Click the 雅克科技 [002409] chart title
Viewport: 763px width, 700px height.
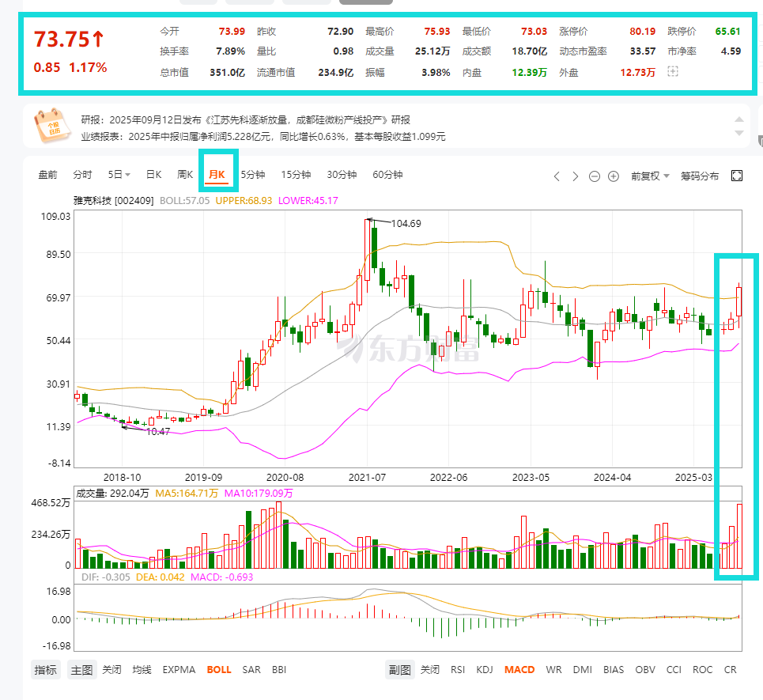[113, 201]
